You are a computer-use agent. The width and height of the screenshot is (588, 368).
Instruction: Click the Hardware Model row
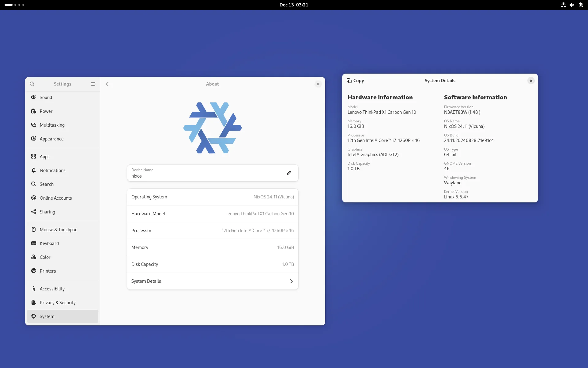coord(213,214)
